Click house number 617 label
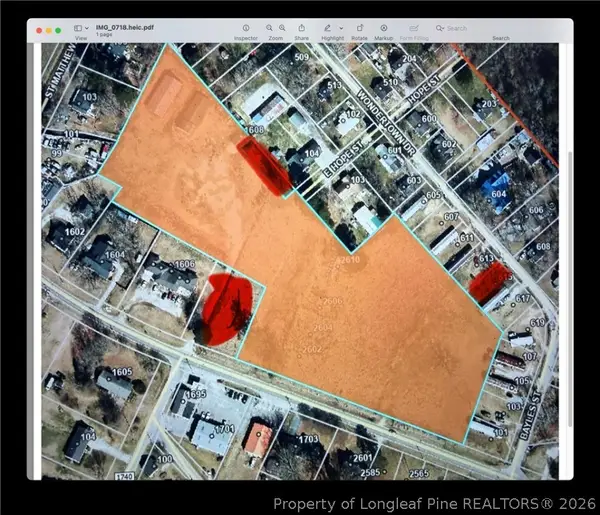Image resolution: width=600 pixels, height=515 pixels. coord(523,298)
